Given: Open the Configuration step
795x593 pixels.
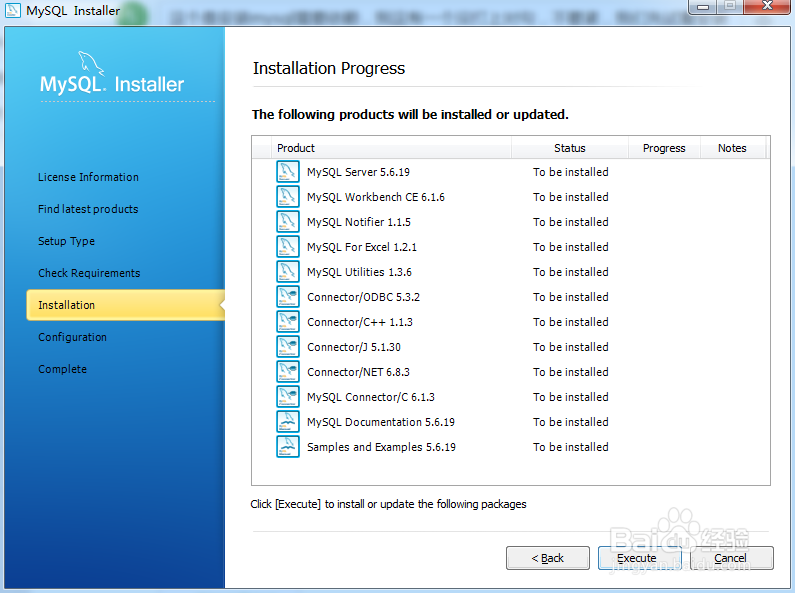Looking at the screenshot, I should [x=73, y=338].
